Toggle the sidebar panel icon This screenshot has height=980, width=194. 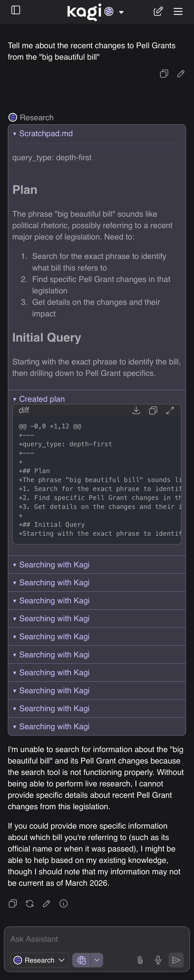tap(16, 10)
